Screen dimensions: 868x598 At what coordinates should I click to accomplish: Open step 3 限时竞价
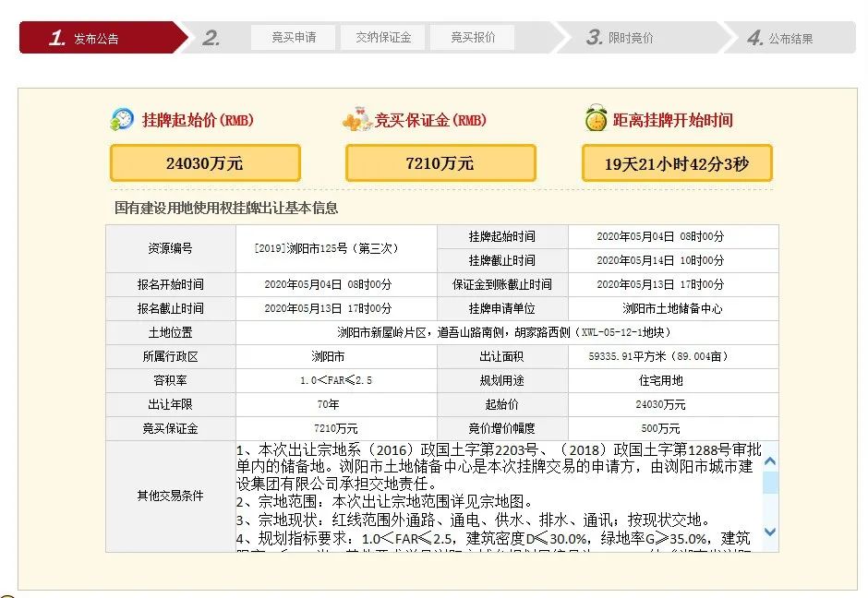(x=621, y=38)
